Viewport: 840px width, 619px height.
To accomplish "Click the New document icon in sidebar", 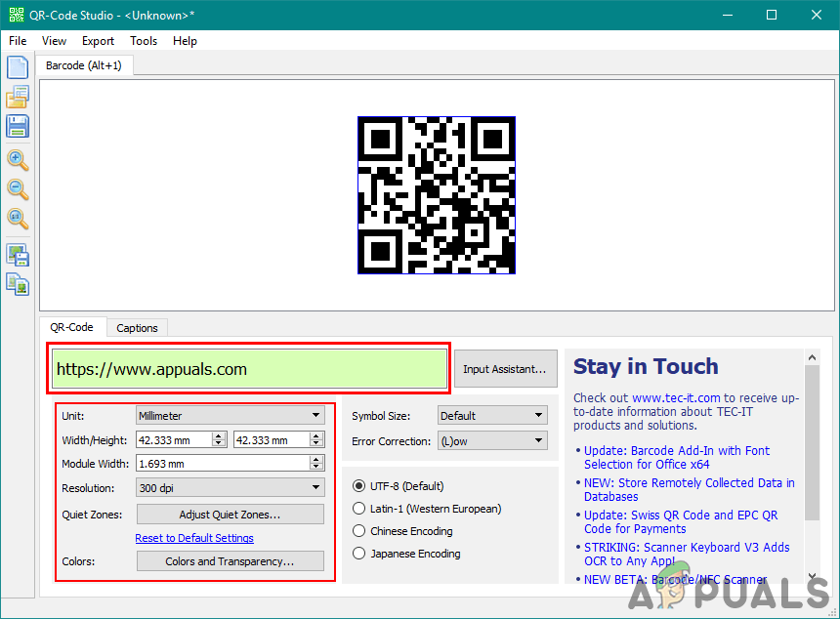I will pyautogui.click(x=18, y=67).
